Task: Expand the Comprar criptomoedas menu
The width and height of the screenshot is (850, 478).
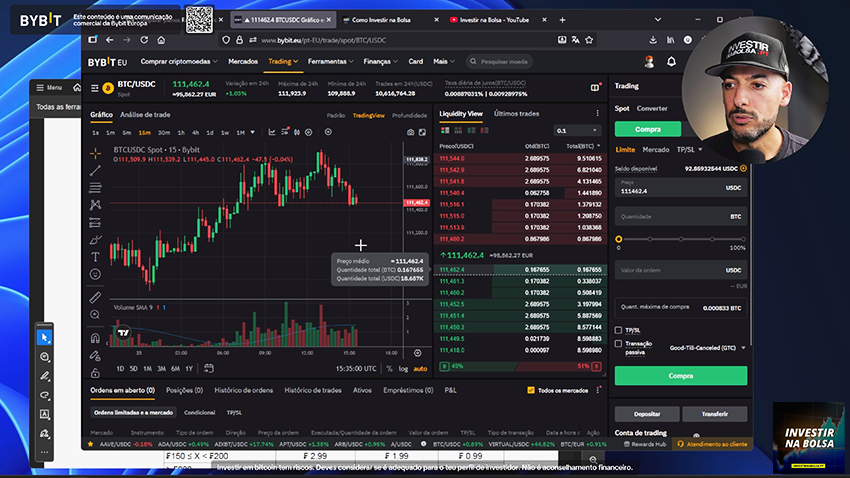Action: (179, 61)
